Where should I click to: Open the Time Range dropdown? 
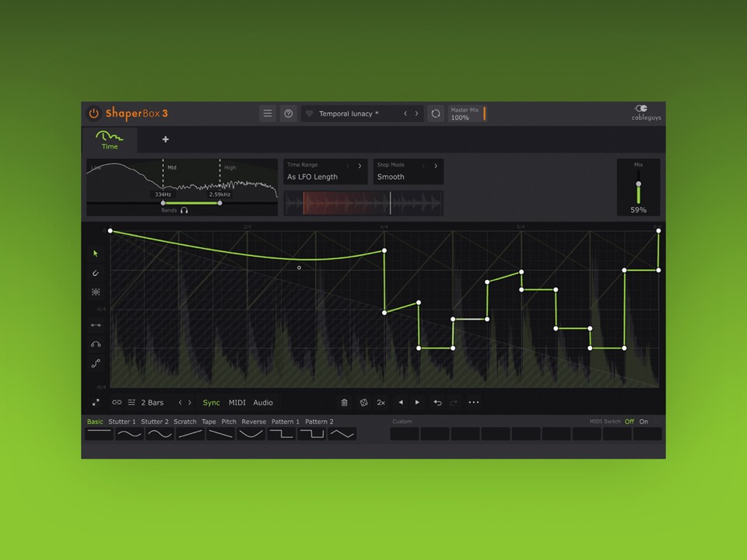[x=323, y=171]
